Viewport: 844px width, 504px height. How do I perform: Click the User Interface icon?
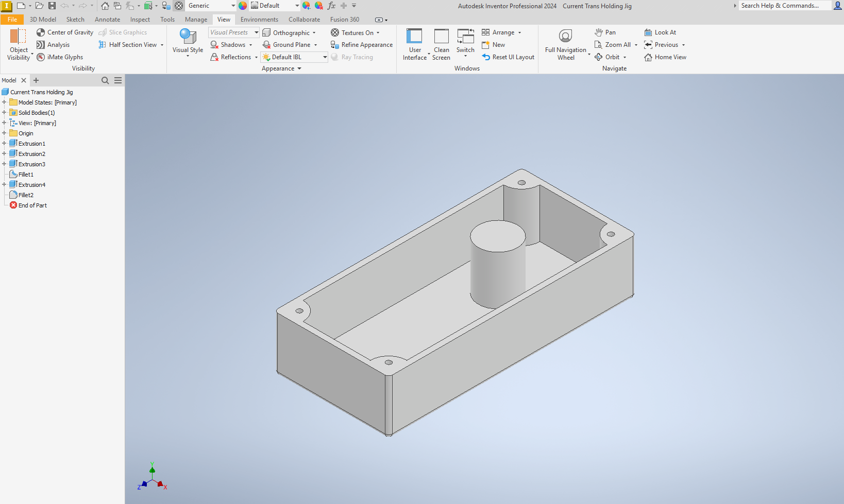click(x=414, y=37)
